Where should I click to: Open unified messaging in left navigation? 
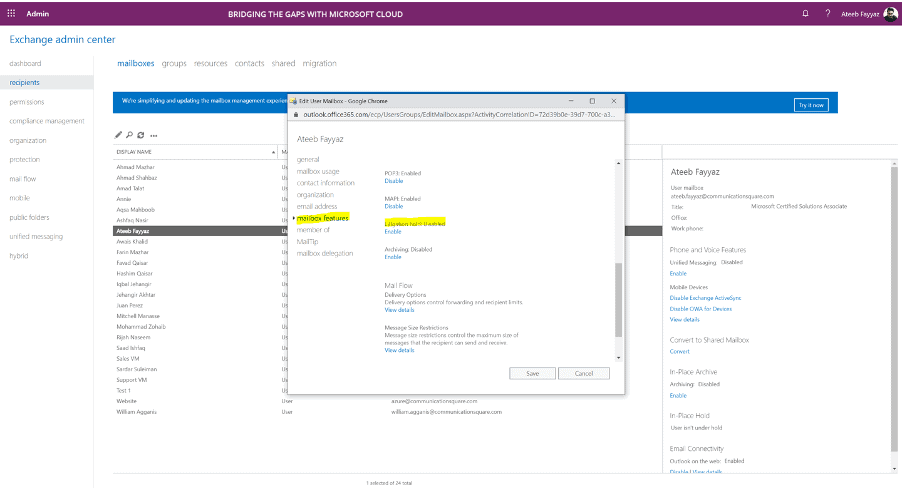36,237
